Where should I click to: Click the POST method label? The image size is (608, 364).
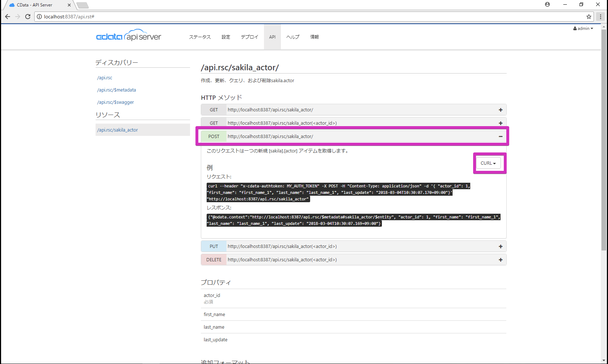pyautogui.click(x=214, y=137)
